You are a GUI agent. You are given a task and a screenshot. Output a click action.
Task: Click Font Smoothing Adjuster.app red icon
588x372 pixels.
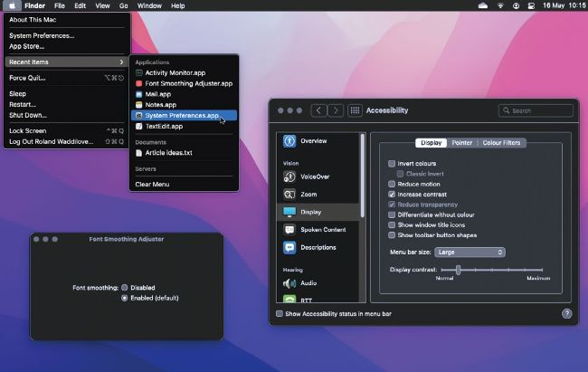point(138,83)
